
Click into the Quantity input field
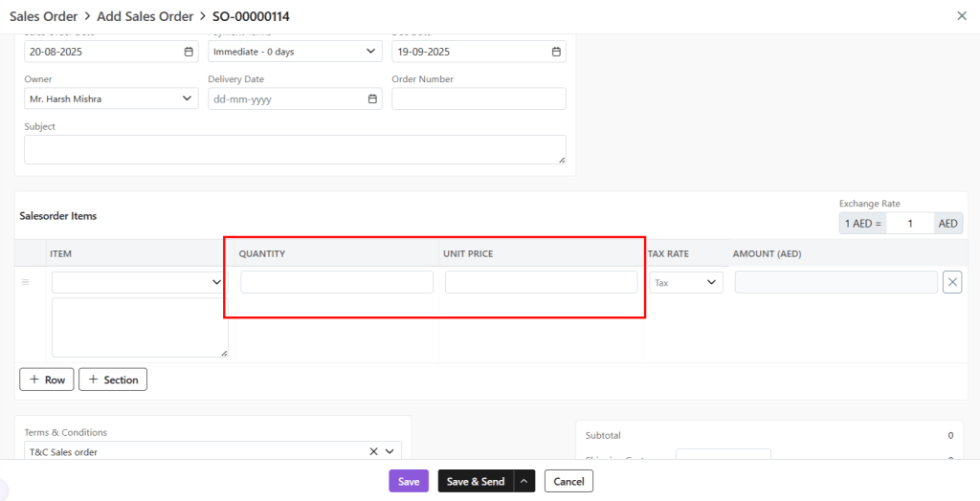pos(337,282)
